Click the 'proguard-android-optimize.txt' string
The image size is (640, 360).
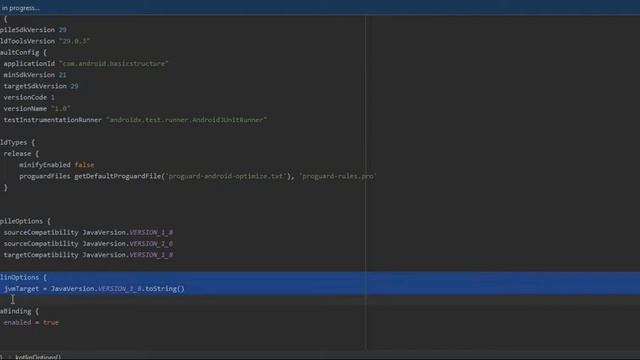pyautogui.click(x=225, y=176)
